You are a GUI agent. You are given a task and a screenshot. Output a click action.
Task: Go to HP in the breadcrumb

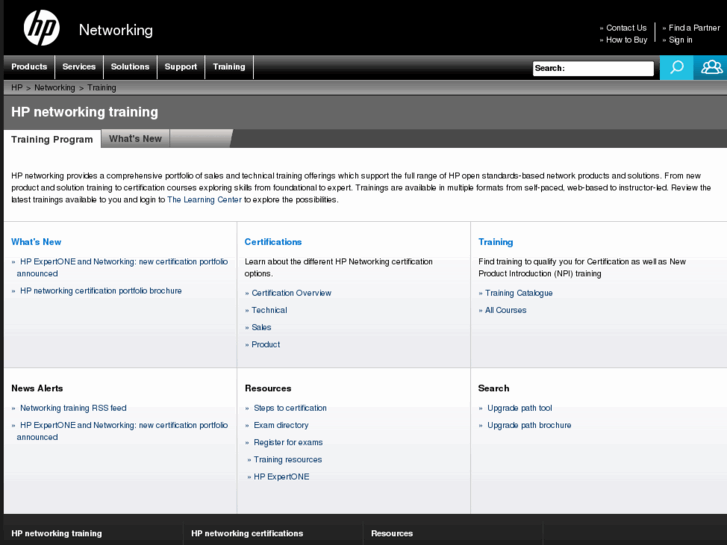point(17,88)
